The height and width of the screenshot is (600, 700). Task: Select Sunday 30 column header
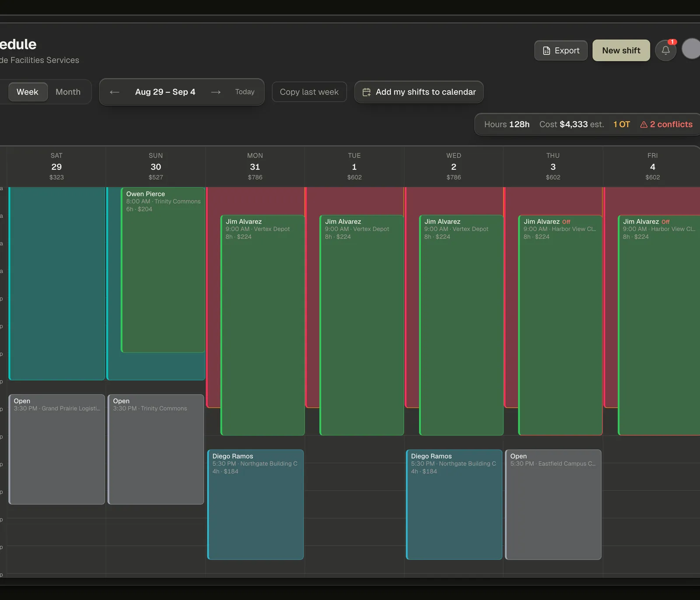[x=156, y=167]
